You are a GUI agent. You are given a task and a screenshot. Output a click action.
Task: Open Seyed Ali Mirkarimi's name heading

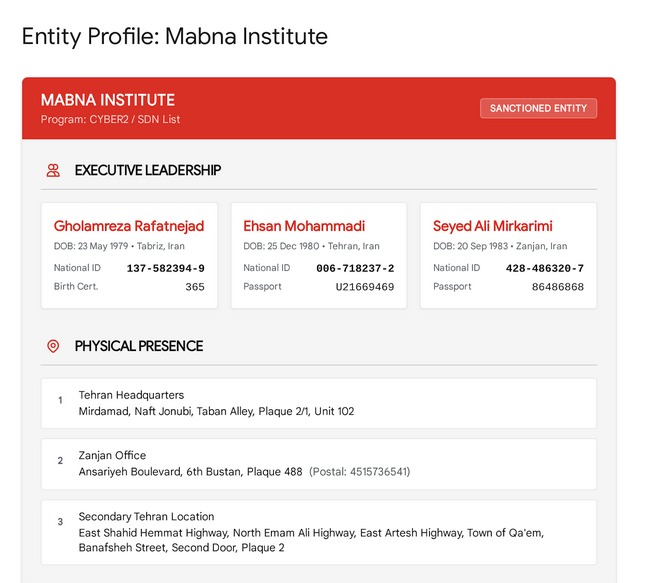(492, 226)
